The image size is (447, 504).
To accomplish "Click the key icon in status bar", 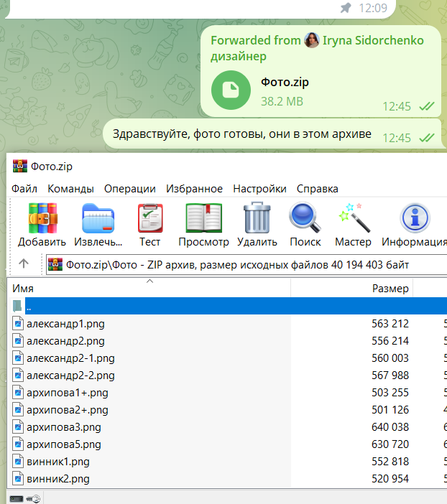I will [33, 499].
